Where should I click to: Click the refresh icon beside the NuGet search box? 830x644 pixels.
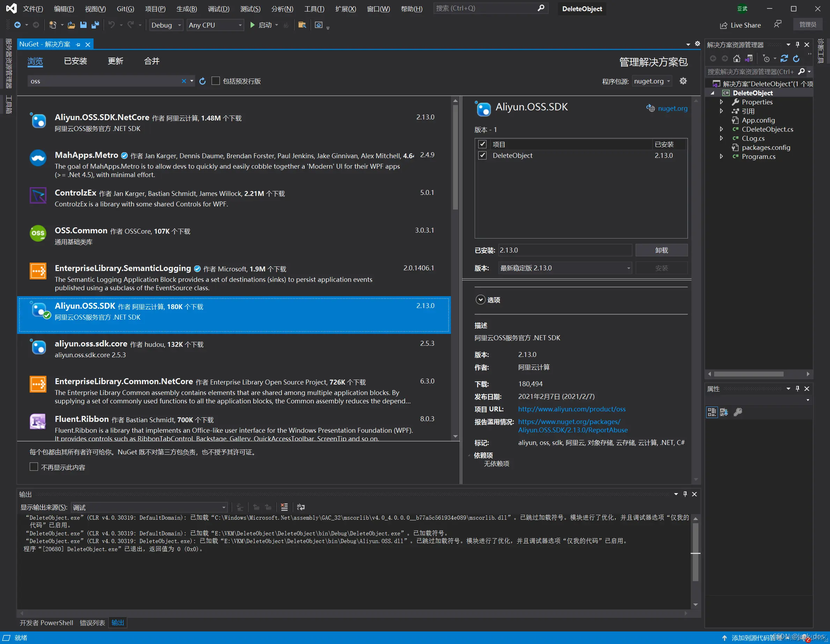[x=202, y=81]
